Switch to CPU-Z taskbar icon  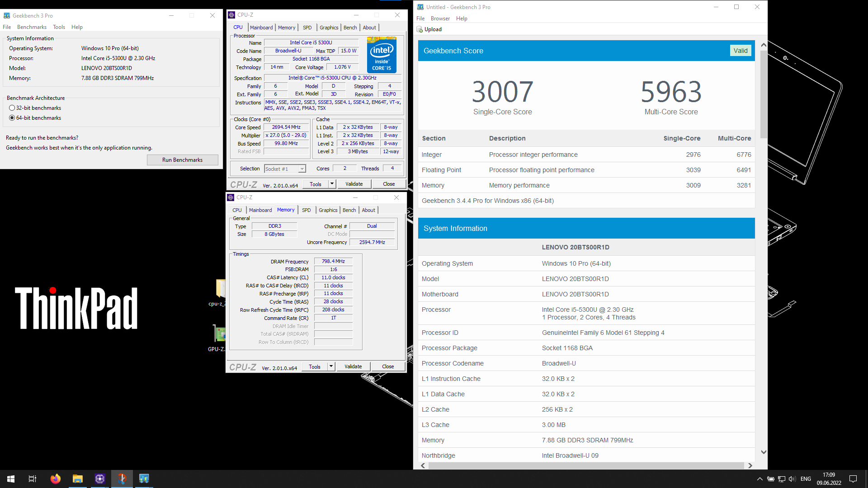pos(99,479)
